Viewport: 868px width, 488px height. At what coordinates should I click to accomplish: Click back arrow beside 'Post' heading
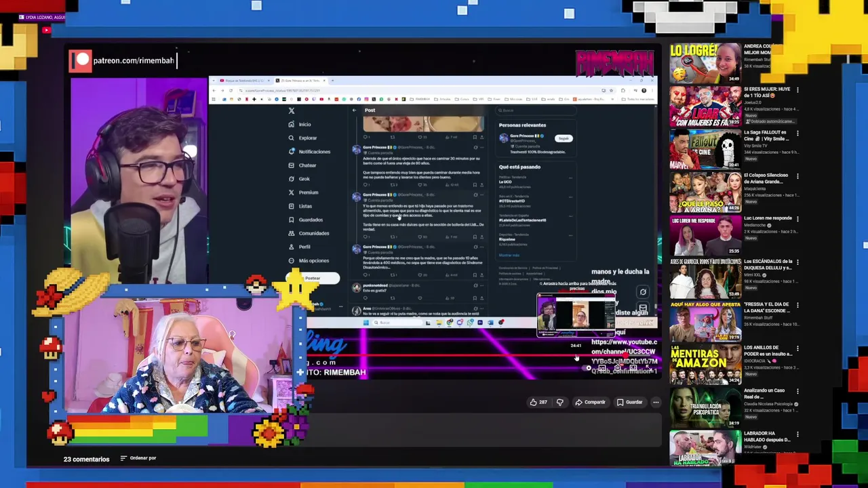354,110
